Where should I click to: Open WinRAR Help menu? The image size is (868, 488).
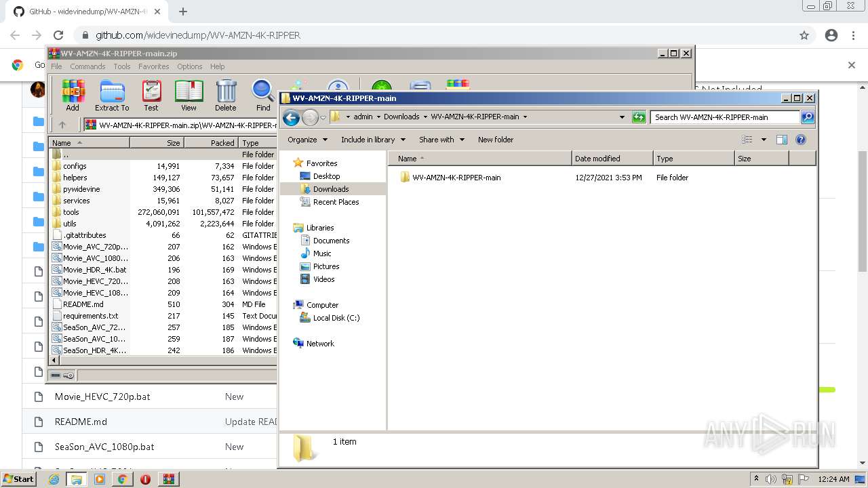(x=217, y=66)
